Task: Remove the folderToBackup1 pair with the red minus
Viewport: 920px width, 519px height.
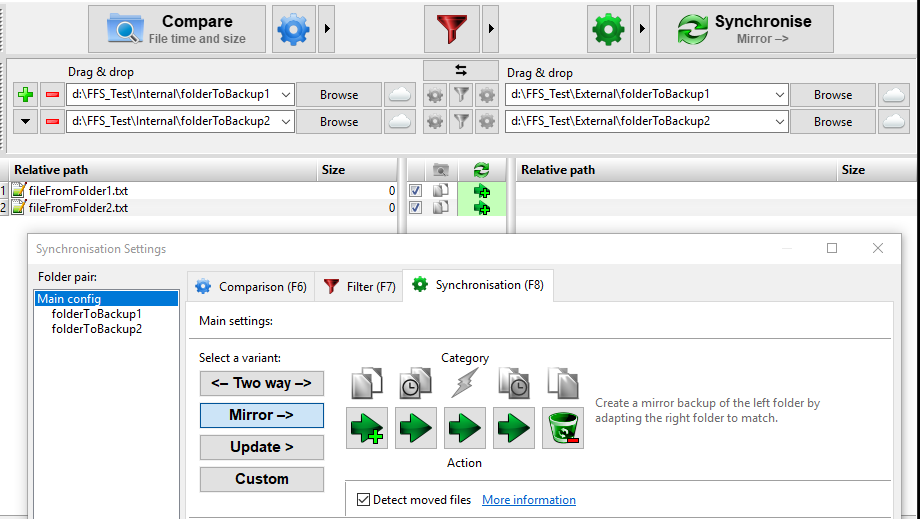Action: [52, 94]
